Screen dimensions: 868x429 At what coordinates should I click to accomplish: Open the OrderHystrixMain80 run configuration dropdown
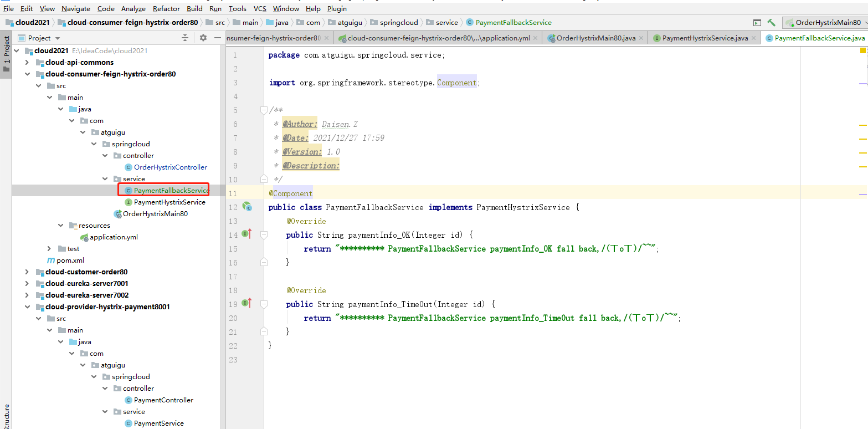[825, 23]
